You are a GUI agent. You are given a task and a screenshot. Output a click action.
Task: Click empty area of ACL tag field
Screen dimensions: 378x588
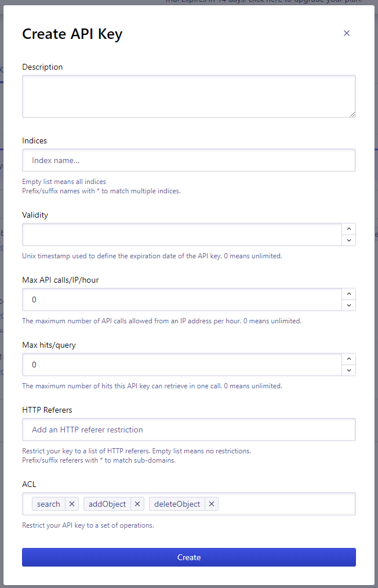click(284, 504)
